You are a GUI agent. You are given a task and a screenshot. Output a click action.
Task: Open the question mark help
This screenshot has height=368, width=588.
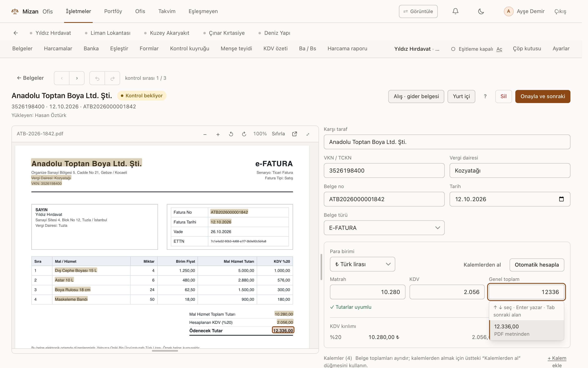pos(485,96)
